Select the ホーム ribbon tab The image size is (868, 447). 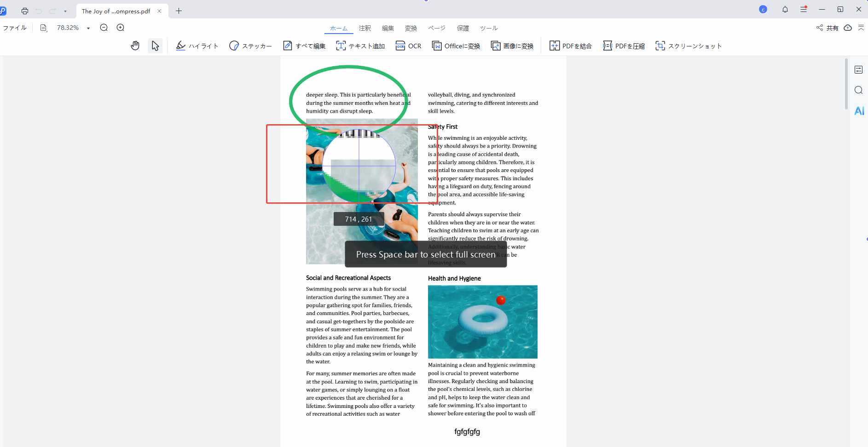[339, 28]
